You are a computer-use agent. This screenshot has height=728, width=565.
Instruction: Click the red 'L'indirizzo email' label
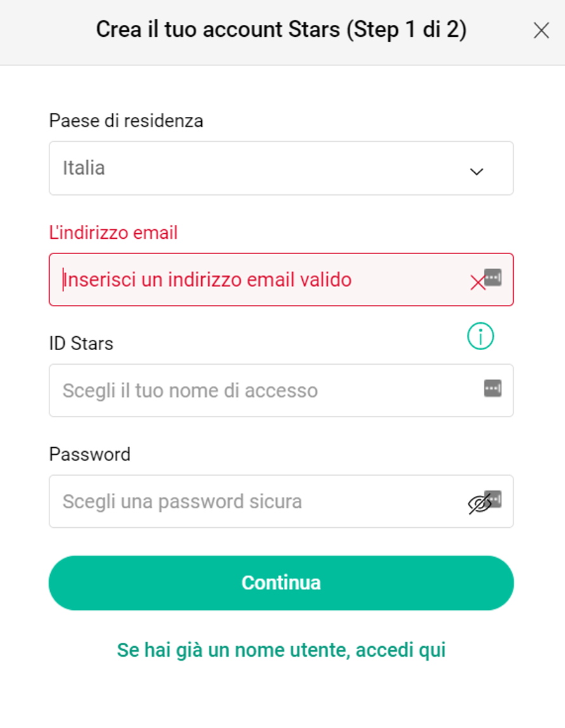[x=114, y=232]
